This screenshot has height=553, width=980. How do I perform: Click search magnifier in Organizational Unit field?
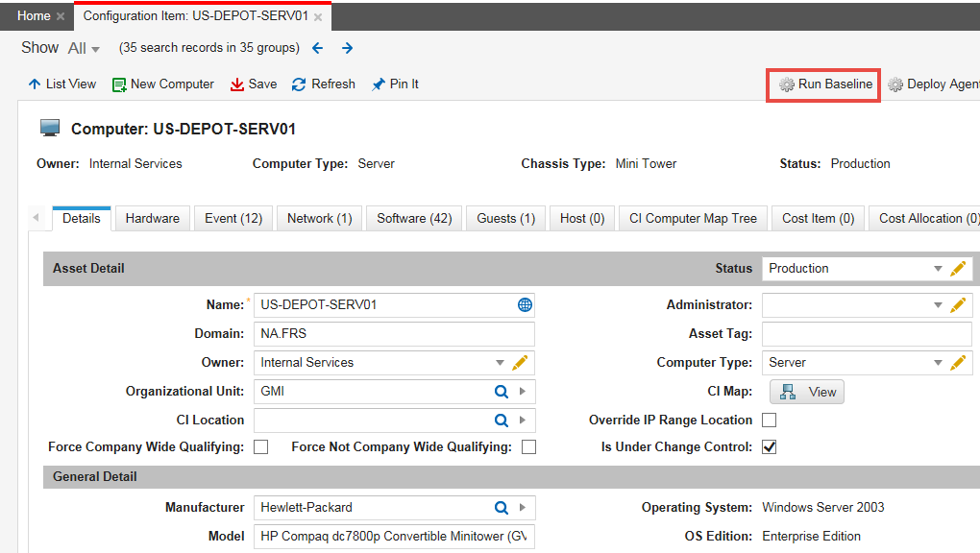tap(501, 392)
